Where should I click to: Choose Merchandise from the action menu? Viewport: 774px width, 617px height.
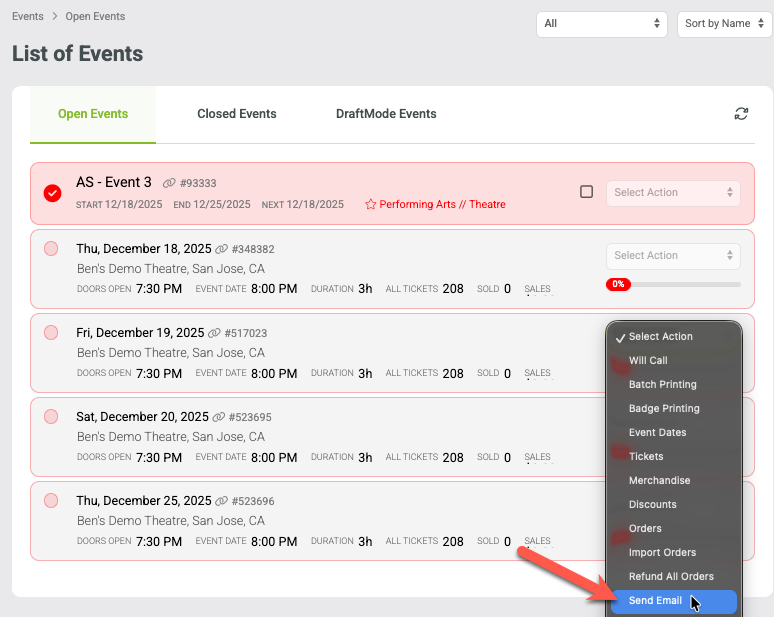pyautogui.click(x=673, y=480)
